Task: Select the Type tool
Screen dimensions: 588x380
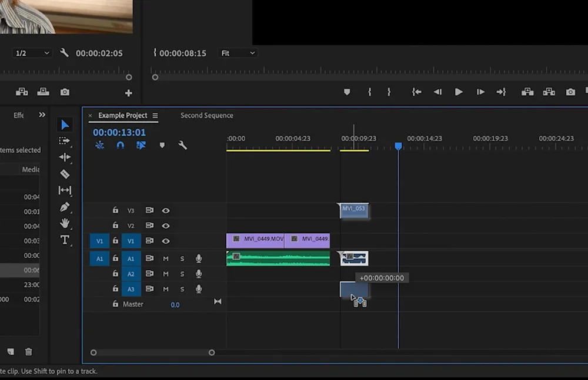Action: point(65,240)
